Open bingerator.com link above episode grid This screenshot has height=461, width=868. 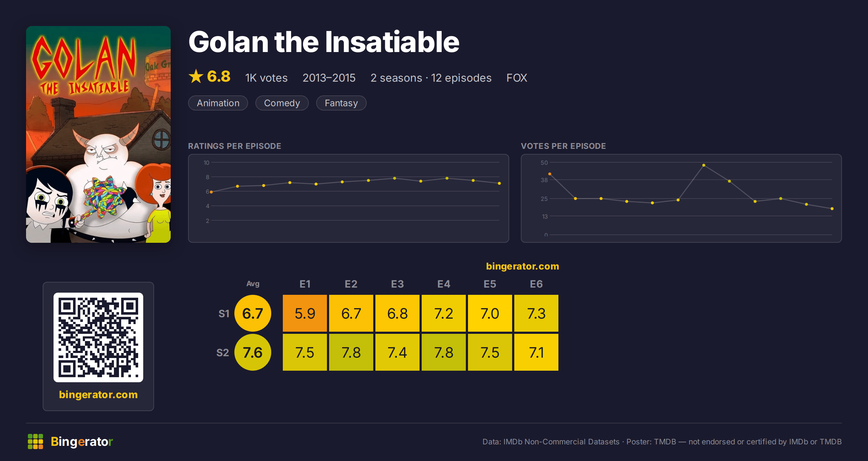point(523,266)
